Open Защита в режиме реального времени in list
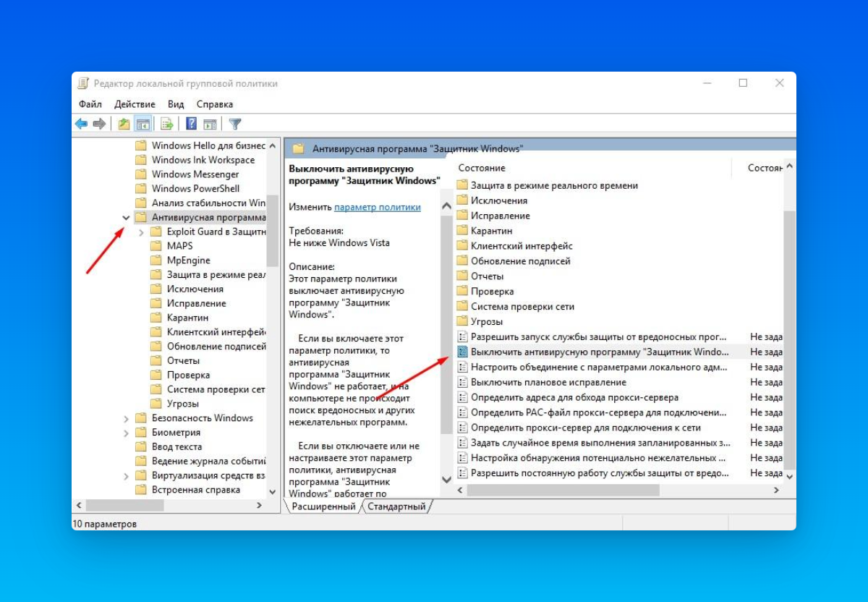The height and width of the screenshot is (602, 868). click(554, 185)
